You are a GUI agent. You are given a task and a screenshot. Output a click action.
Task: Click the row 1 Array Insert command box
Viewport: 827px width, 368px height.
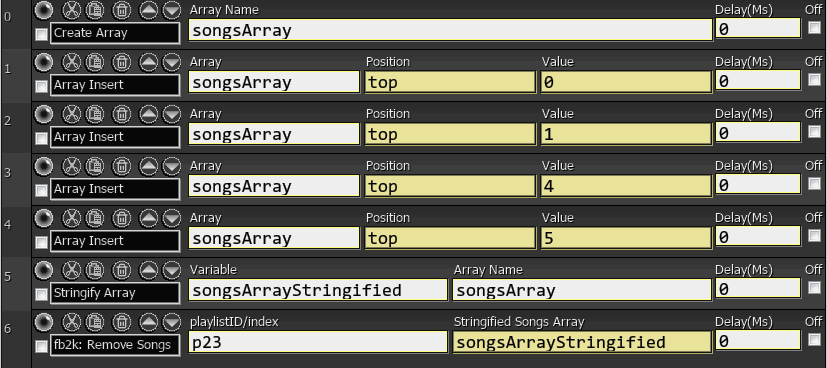[x=115, y=85]
